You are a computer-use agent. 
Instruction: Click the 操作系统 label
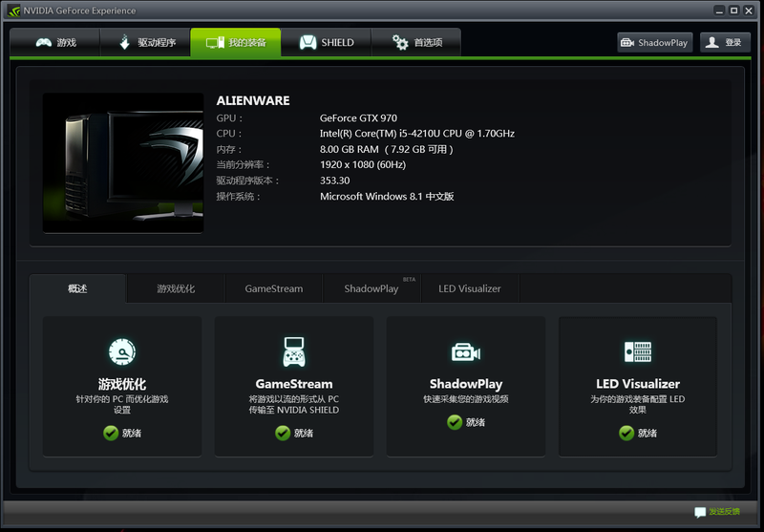[x=238, y=197]
